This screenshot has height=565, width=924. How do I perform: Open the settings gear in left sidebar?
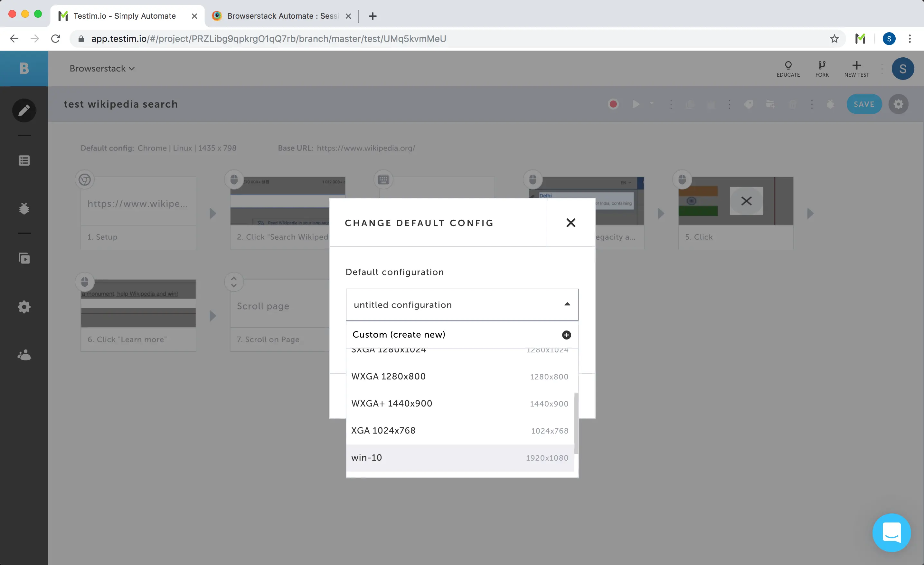pos(24,307)
